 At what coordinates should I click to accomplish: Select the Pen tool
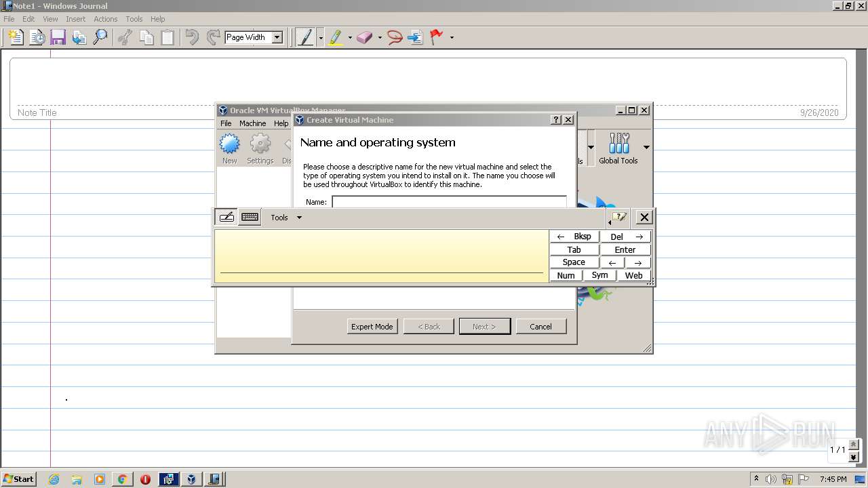point(306,37)
